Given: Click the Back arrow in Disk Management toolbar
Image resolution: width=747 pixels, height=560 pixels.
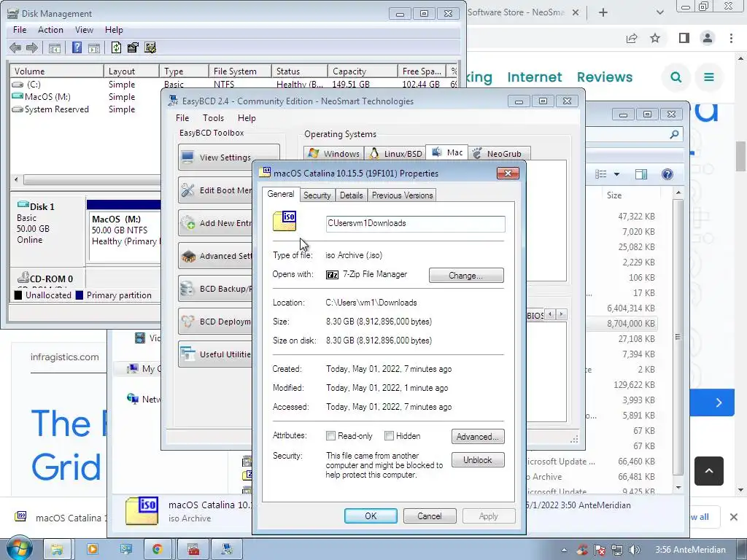Looking at the screenshot, I should tap(15, 47).
